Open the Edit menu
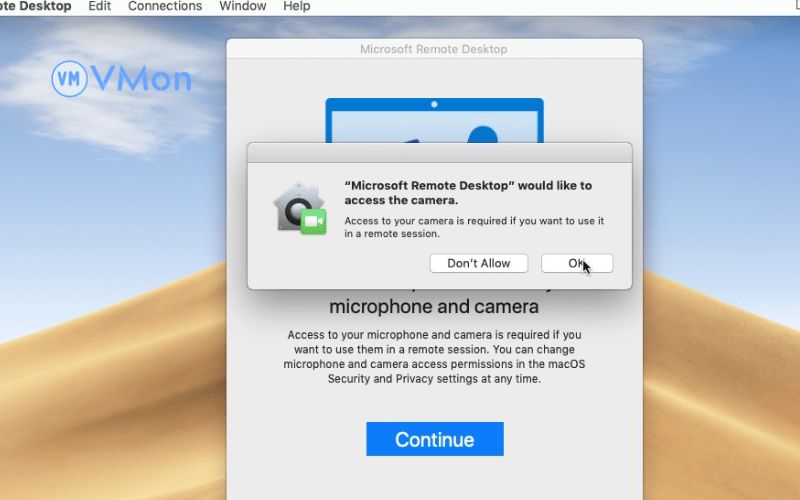The height and width of the screenshot is (500, 800). (x=99, y=6)
